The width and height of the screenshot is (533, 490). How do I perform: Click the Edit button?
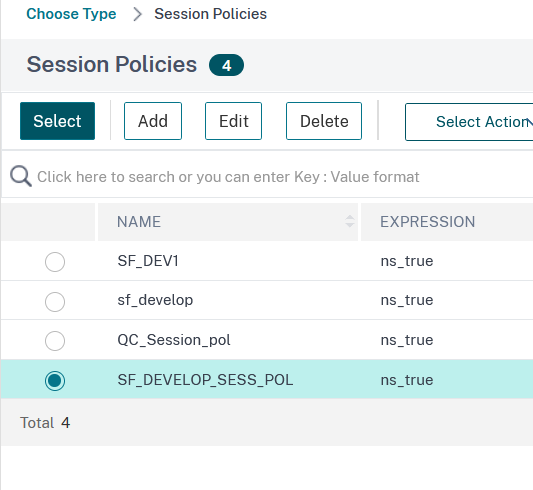[x=234, y=121]
